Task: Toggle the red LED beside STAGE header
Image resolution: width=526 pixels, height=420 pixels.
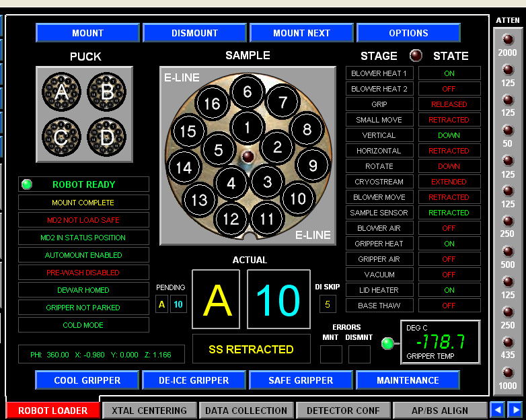Action: (417, 56)
